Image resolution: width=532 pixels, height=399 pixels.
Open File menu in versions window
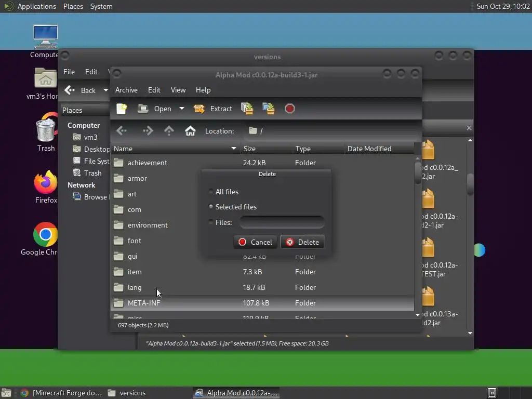coord(69,72)
